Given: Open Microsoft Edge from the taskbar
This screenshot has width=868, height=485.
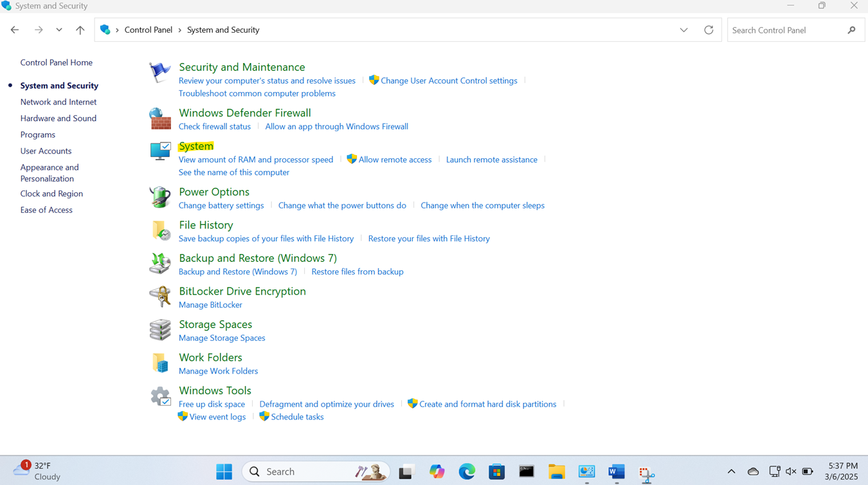Looking at the screenshot, I should click(467, 471).
